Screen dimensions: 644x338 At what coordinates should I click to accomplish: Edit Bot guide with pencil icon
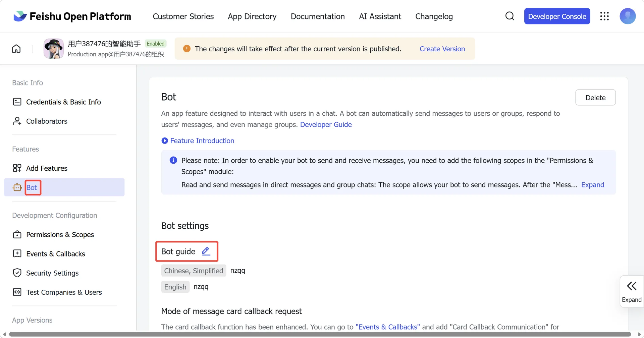[x=206, y=251]
